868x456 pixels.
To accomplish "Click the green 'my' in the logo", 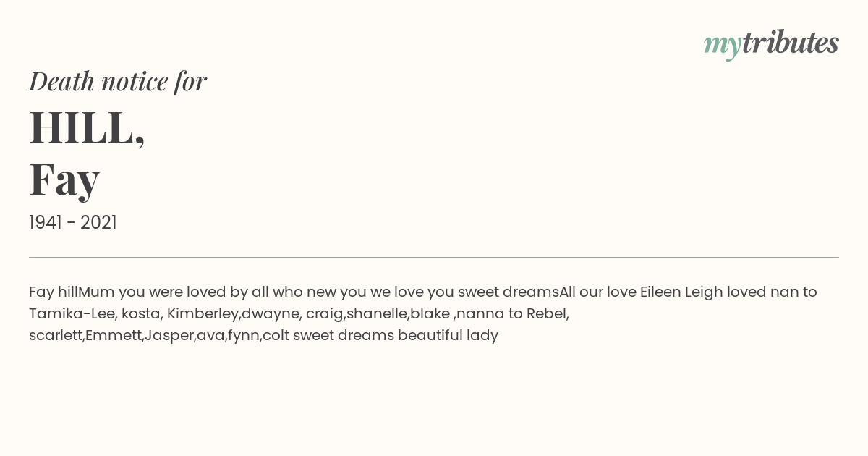I will coord(723,46).
